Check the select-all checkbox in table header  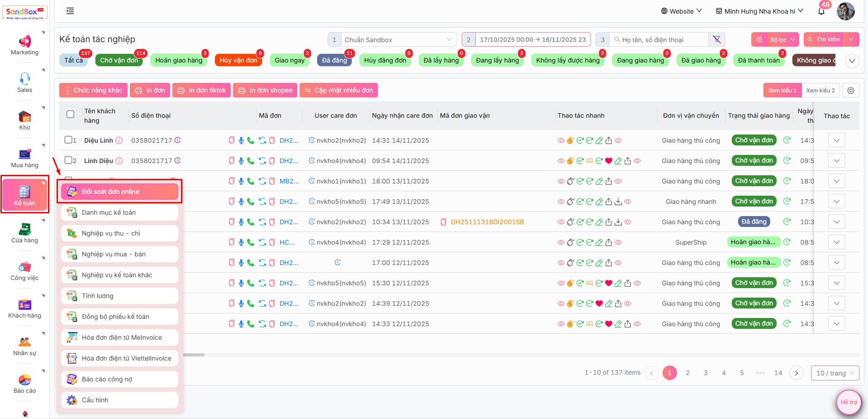tap(70, 114)
